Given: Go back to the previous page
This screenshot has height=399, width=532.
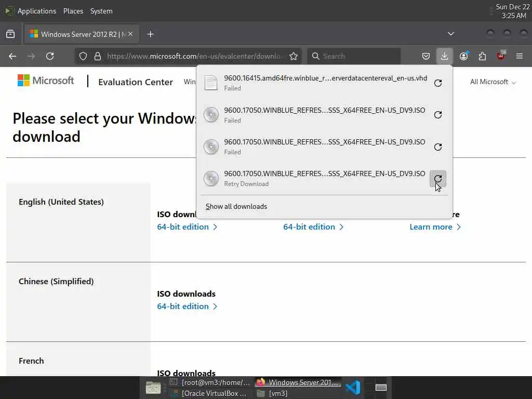Looking at the screenshot, I should (12, 56).
